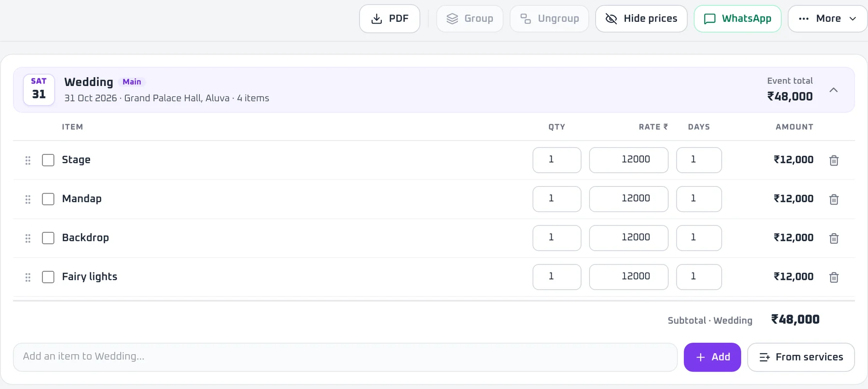Delete the Mandap item with trash icon
This screenshot has height=389, width=868.
click(834, 199)
